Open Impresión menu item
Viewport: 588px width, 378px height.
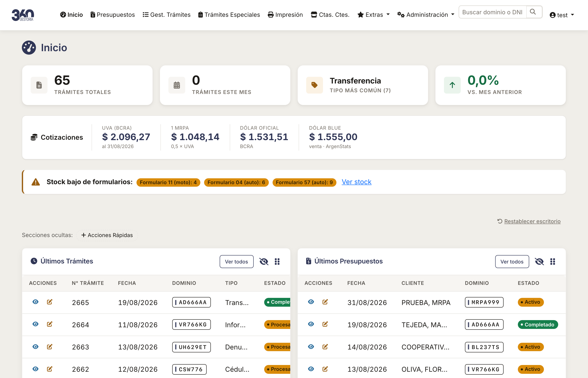click(285, 15)
